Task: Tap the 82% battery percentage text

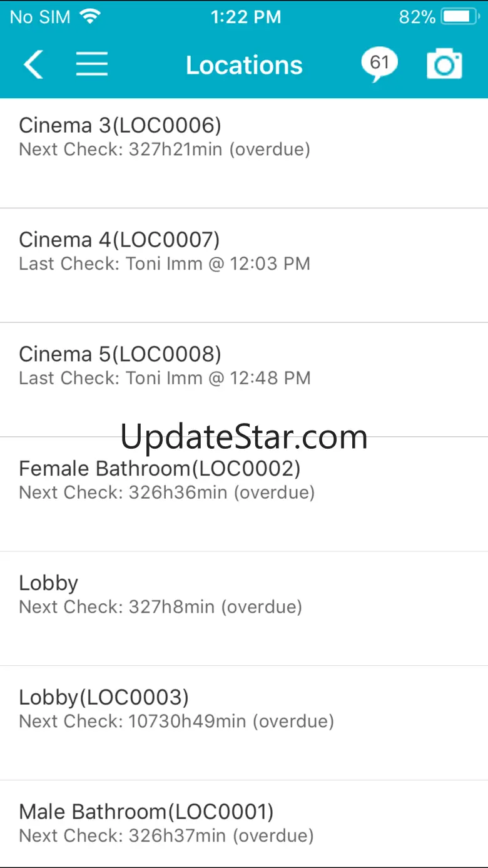Action: 417,17
